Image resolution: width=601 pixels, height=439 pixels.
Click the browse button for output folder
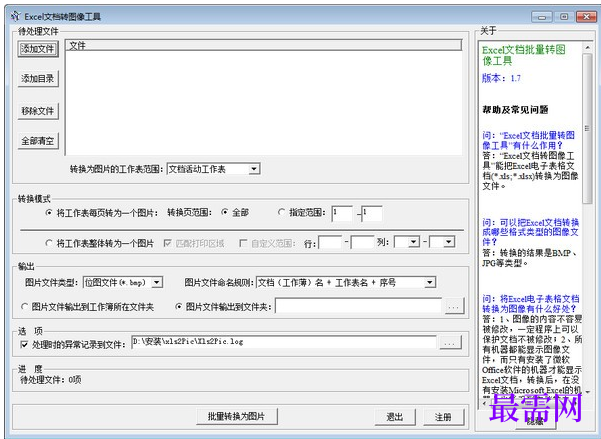pos(454,306)
